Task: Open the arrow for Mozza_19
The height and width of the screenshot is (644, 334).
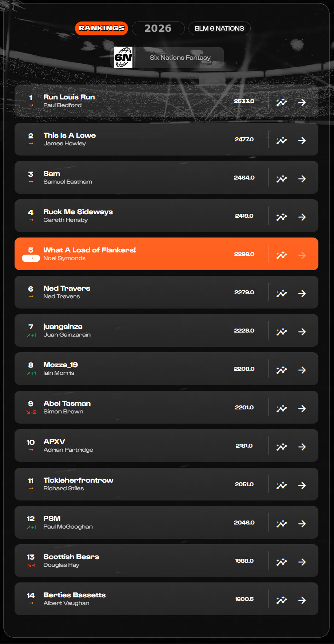Action: (x=302, y=370)
